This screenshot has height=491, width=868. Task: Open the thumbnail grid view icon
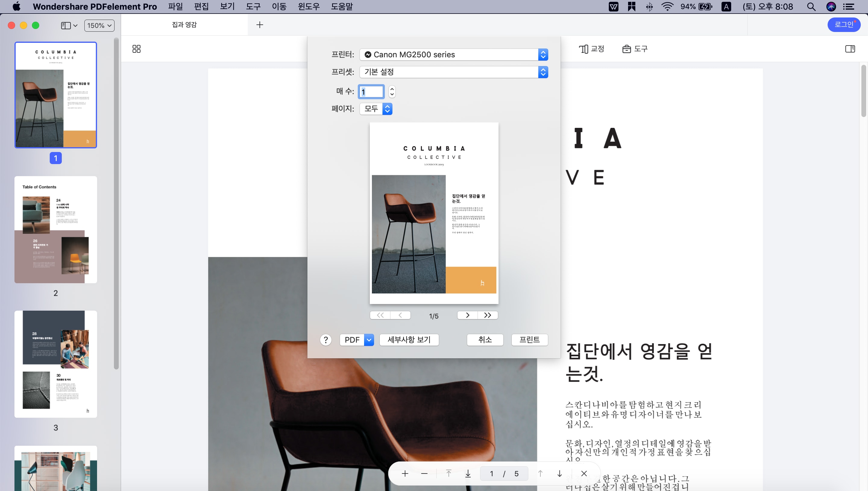click(x=137, y=49)
